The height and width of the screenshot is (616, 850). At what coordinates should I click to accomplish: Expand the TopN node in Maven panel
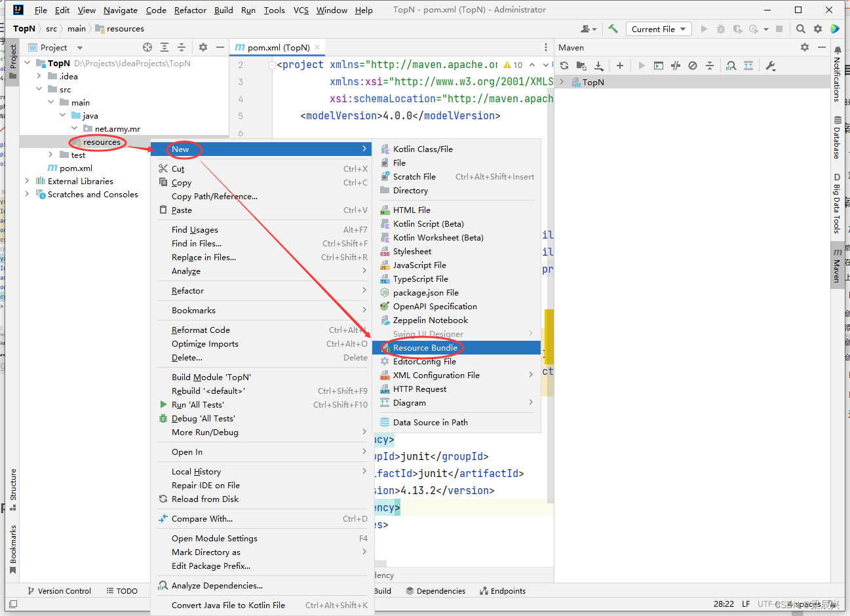point(562,82)
